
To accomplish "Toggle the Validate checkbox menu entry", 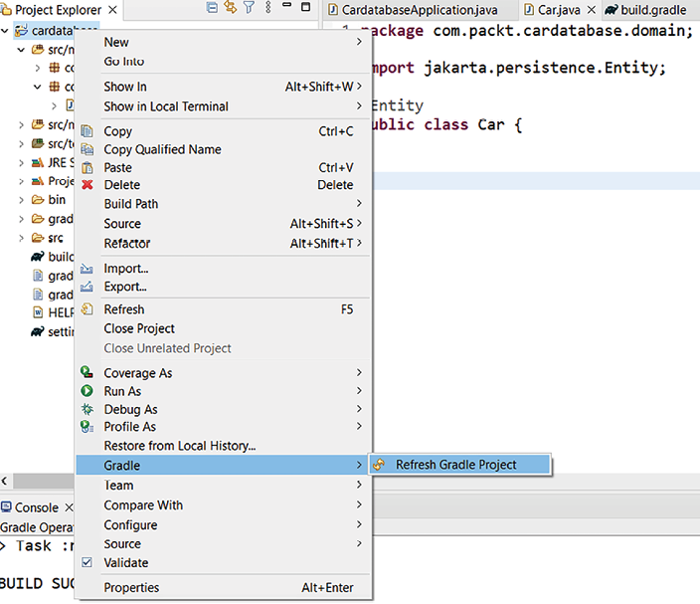I will coord(87,562).
